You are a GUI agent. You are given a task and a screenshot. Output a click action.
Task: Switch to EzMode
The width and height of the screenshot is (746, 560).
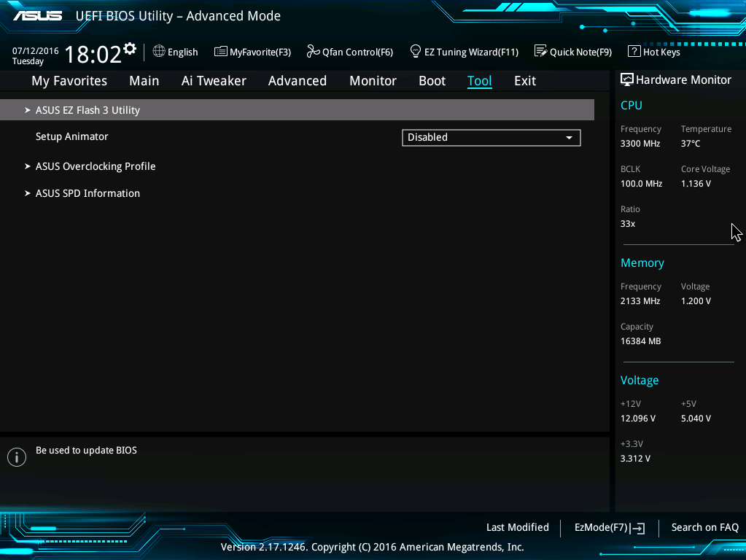point(609,527)
